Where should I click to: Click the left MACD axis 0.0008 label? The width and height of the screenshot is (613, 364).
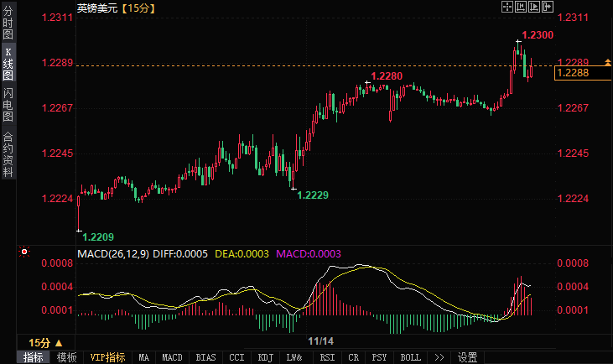(x=58, y=263)
